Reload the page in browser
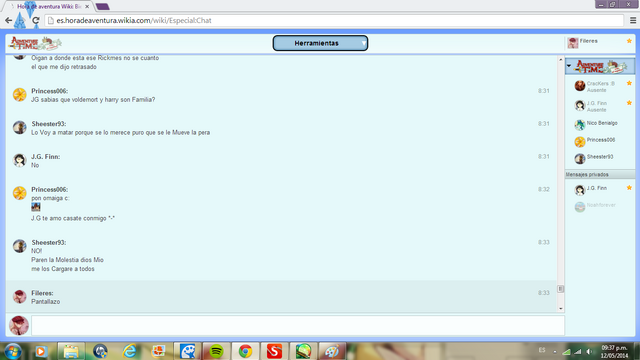The width and height of the screenshot is (640, 360). pos(36,20)
